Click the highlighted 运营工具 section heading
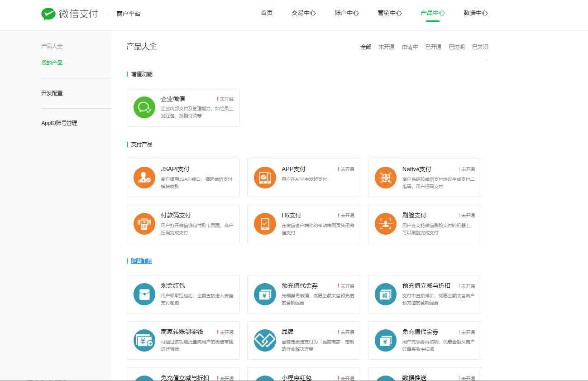588x381 pixels. pyautogui.click(x=142, y=260)
